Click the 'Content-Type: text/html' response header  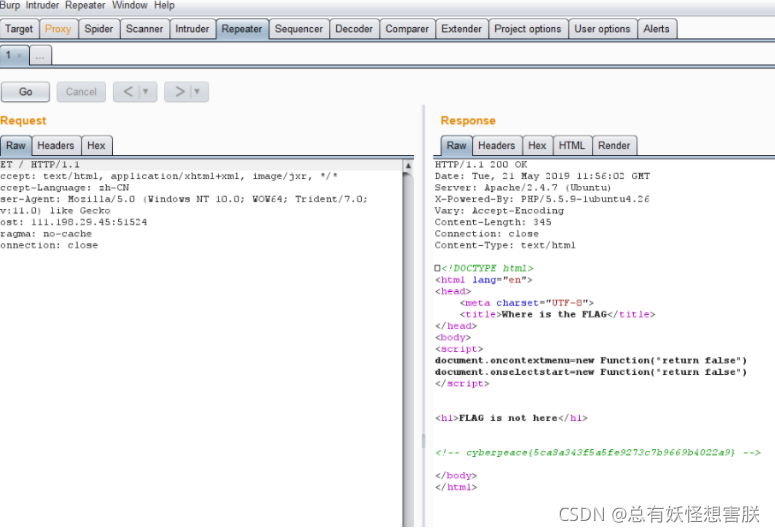[x=505, y=245]
